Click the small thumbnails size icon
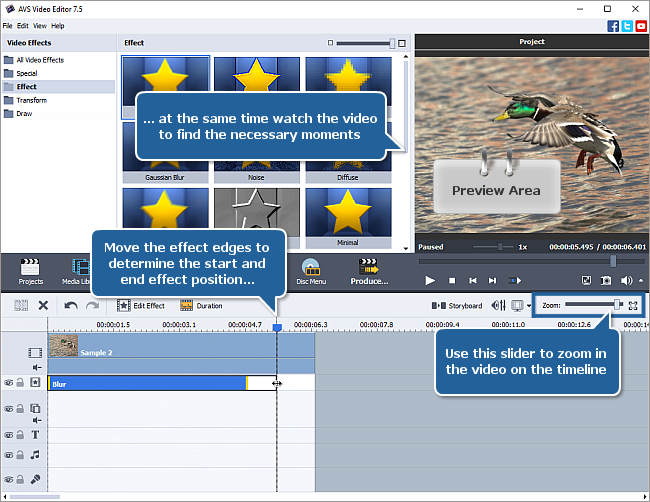The image size is (650, 502). pos(330,43)
